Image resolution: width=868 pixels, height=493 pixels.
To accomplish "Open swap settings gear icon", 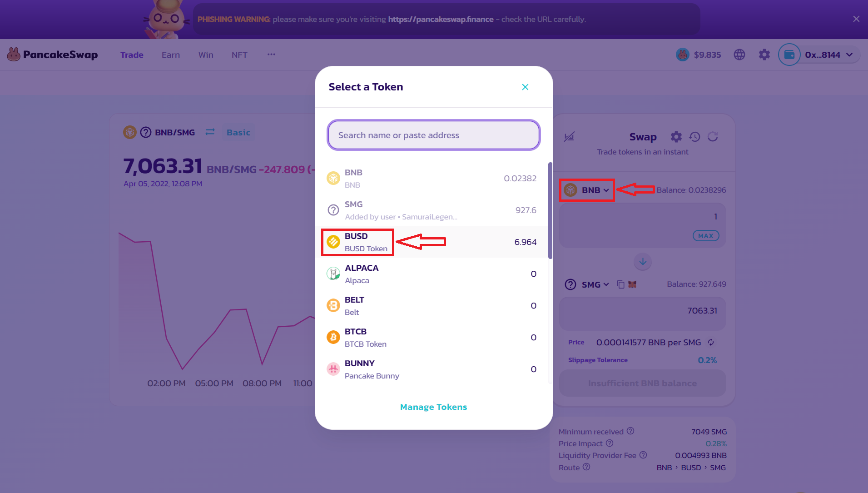I will 676,137.
